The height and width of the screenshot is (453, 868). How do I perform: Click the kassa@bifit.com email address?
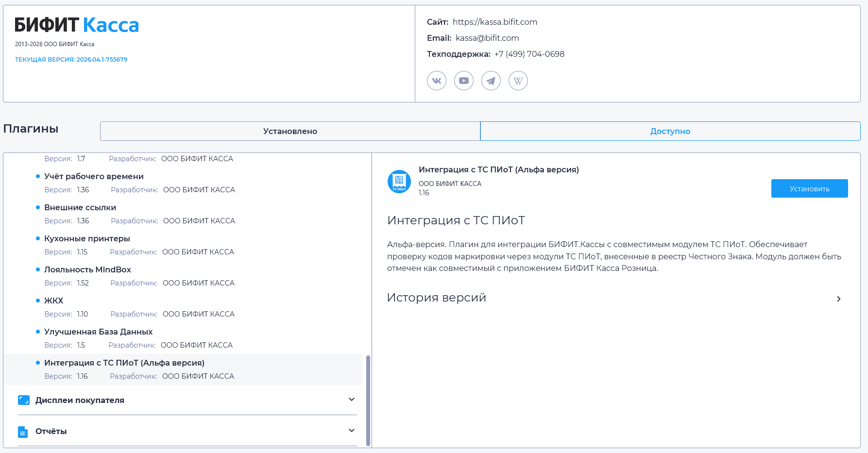pyautogui.click(x=487, y=38)
